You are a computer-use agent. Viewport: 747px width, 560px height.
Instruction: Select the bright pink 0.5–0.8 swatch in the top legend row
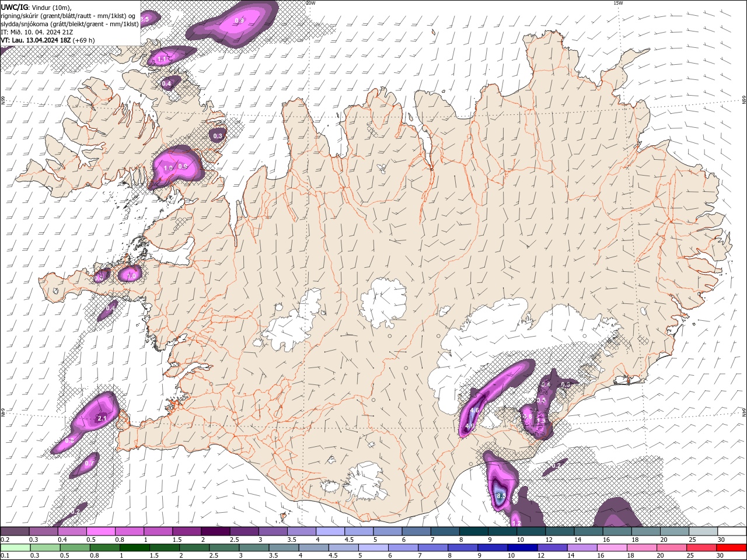click(101, 531)
